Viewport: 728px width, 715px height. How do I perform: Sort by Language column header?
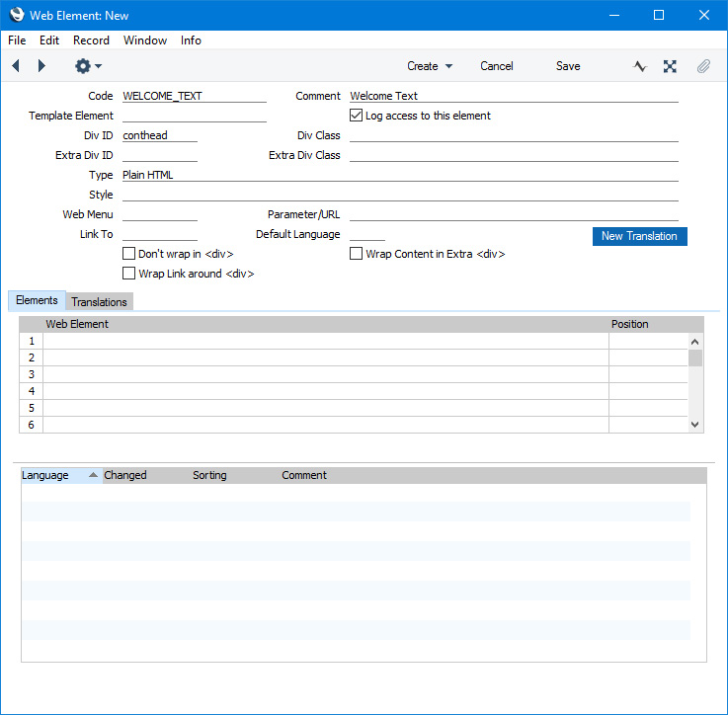tap(62, 475)
